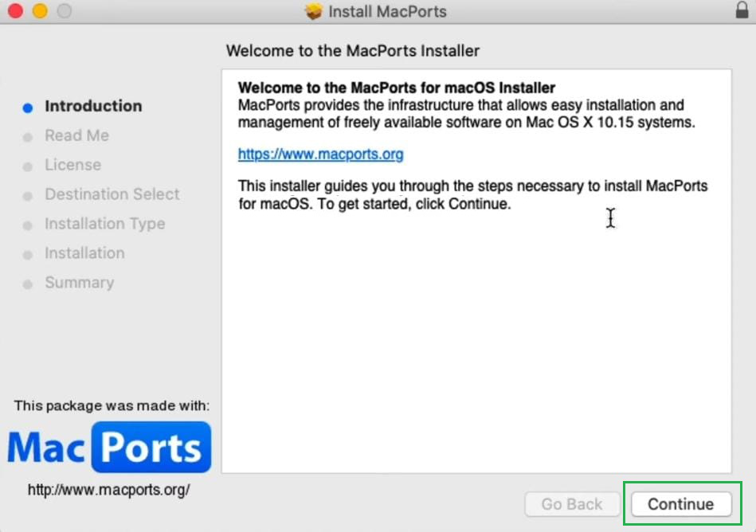Click the lock icon in title bar
Image resolution: width=756 pixels, height=532 pixels.
(742, 10)
